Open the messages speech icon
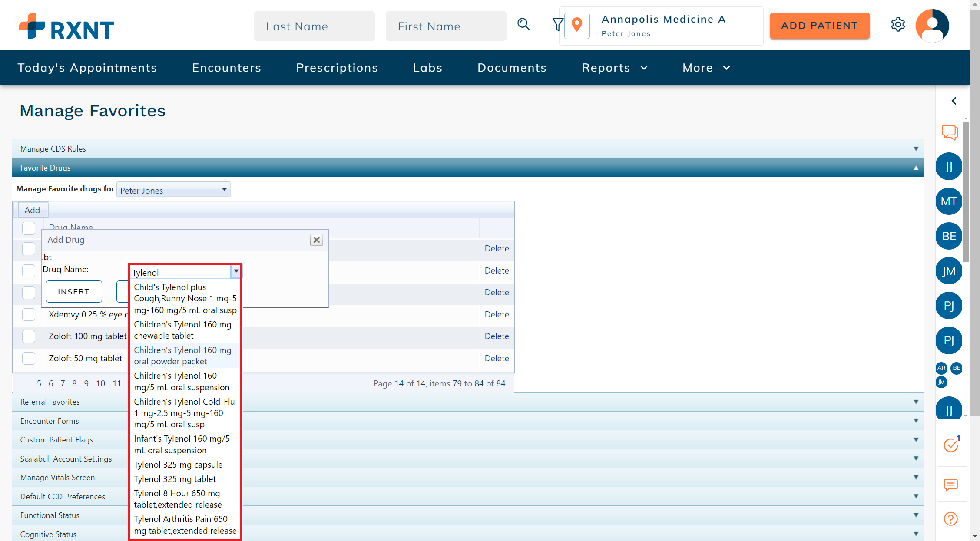This screenshot has width=980, height=541. pos(951,484)
